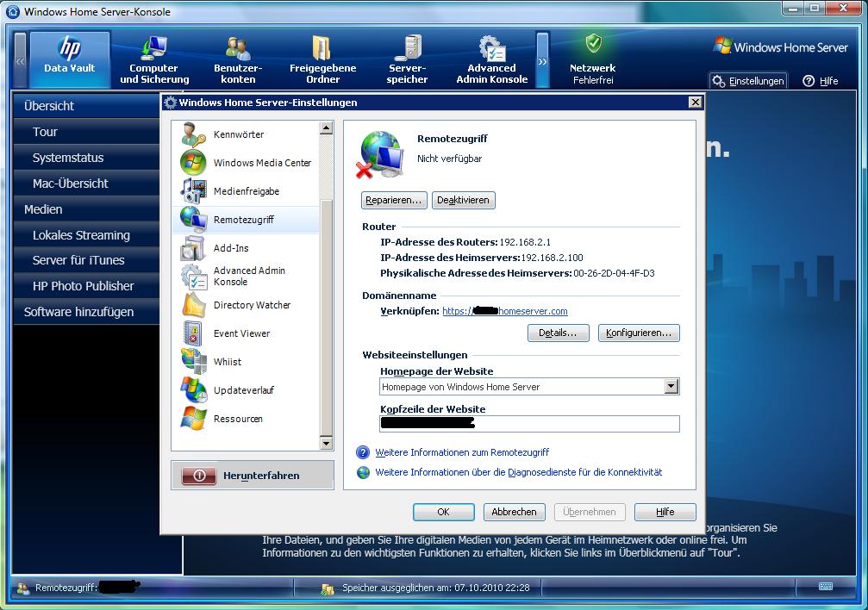Click into Kopfzeile der Website field
868x610 pixels.
(529, 424)
